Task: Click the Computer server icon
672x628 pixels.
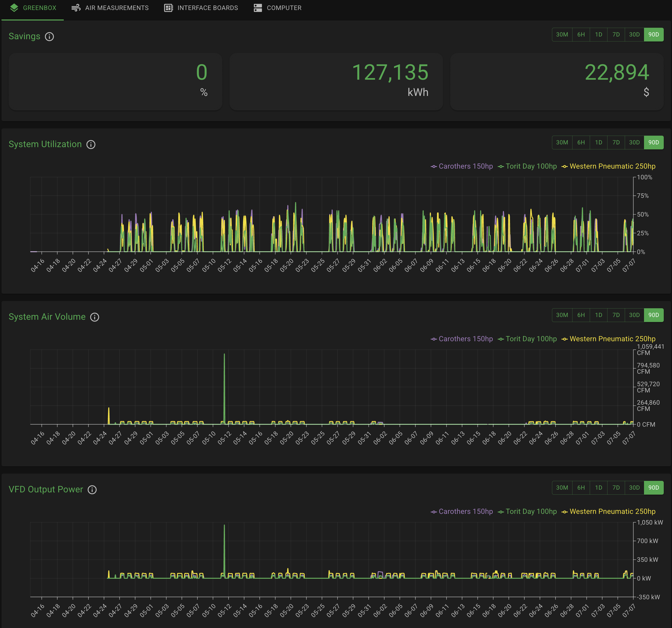Action: click(258, 8)
